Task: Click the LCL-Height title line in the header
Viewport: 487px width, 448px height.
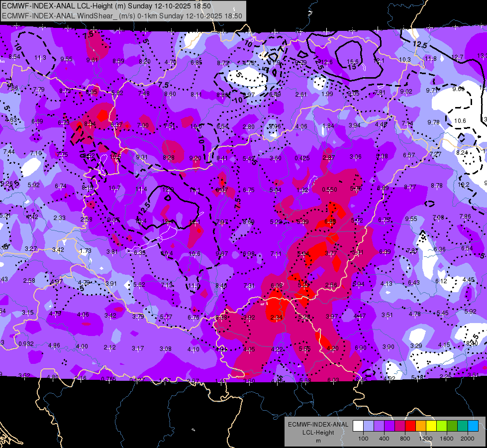Action: [106, 6]
